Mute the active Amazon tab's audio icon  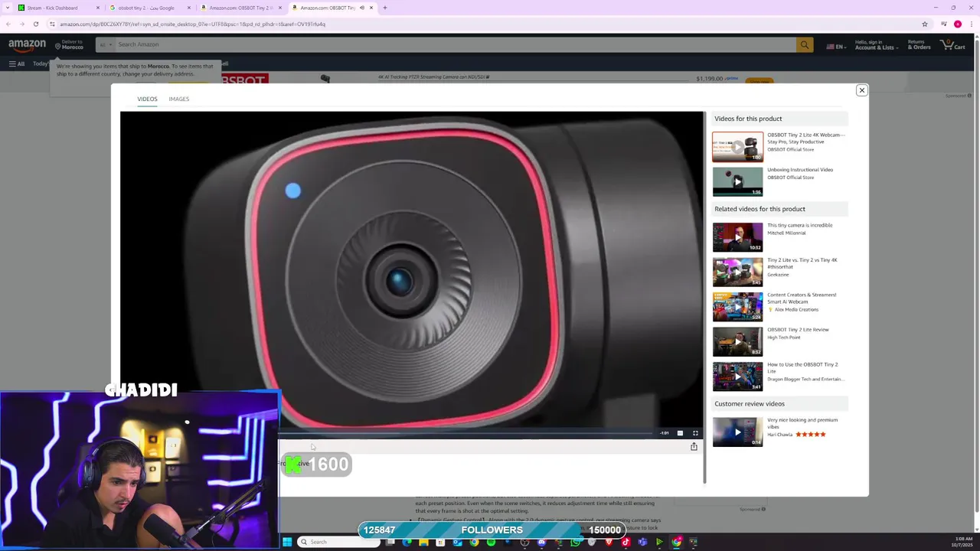pyautogui.click(x=362, y=8)
